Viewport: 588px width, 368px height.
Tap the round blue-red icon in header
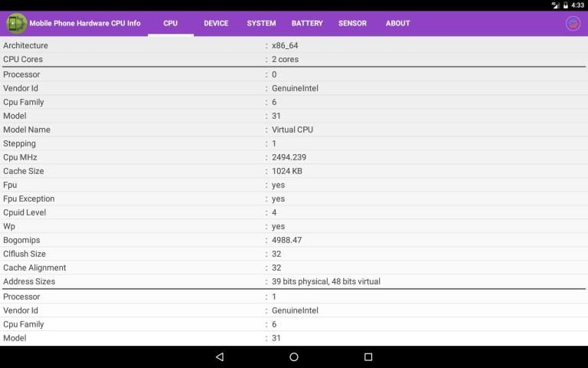[x=572, y=23]
